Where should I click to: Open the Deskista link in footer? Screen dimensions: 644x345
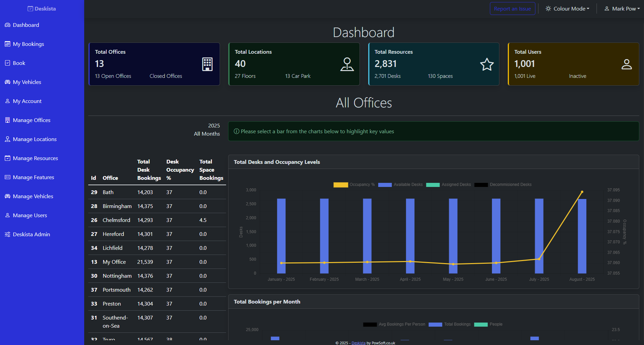358,343
